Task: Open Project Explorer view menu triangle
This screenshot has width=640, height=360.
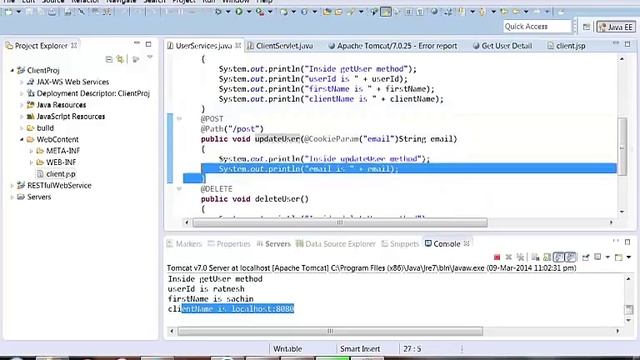Action: click(x=150, y=58)
